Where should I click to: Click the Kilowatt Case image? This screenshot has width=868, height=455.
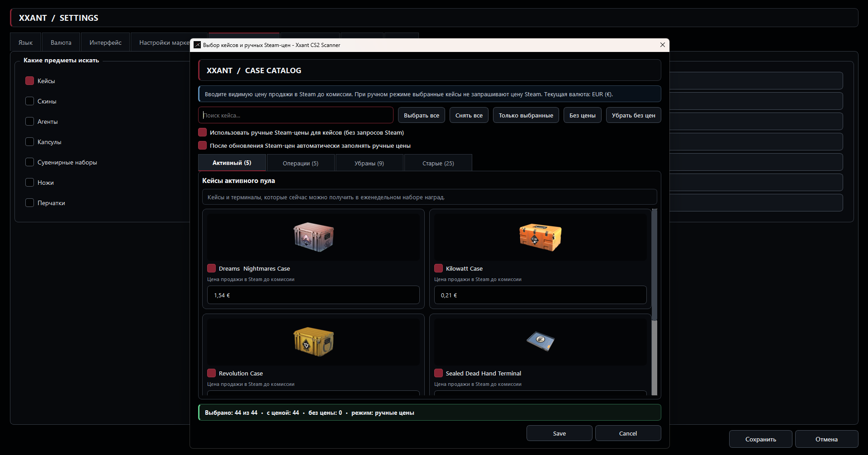pos(541,237)
